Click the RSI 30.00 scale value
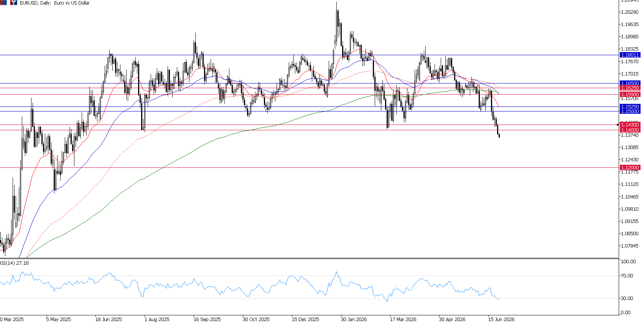 pyautogui.click(x=628, y=298)
